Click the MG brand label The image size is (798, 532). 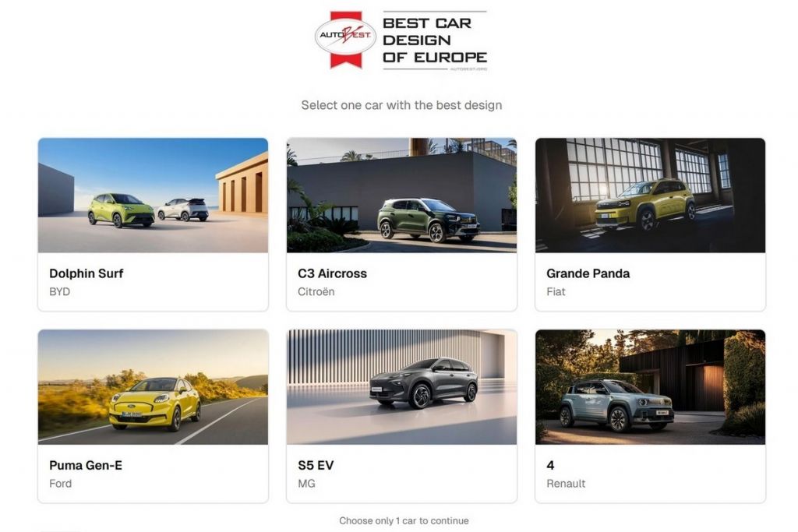point(306,484)
